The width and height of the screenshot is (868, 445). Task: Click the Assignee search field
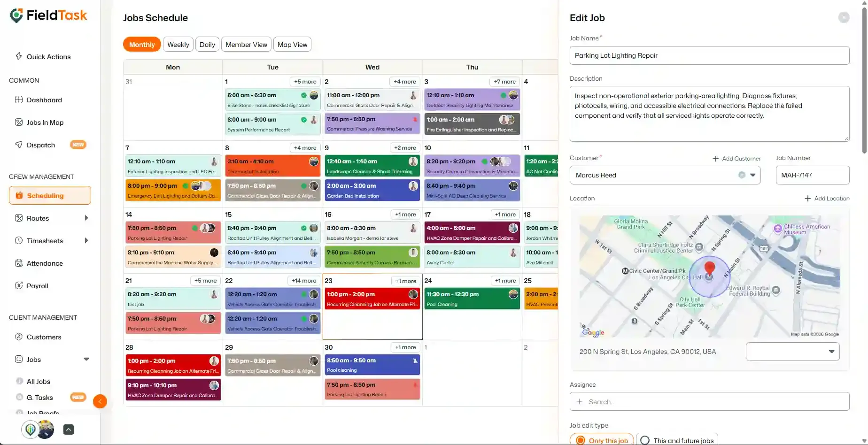[709, 401]
